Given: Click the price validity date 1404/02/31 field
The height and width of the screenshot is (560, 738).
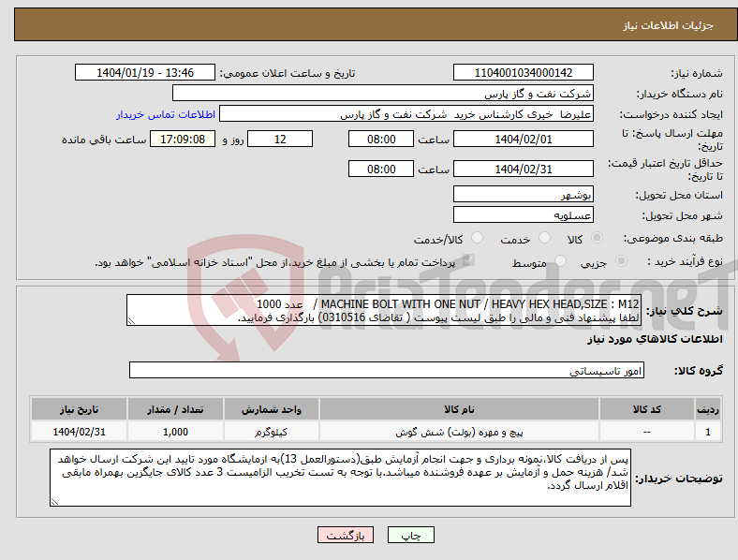Looking at the screenshot, I should point(524,169).
